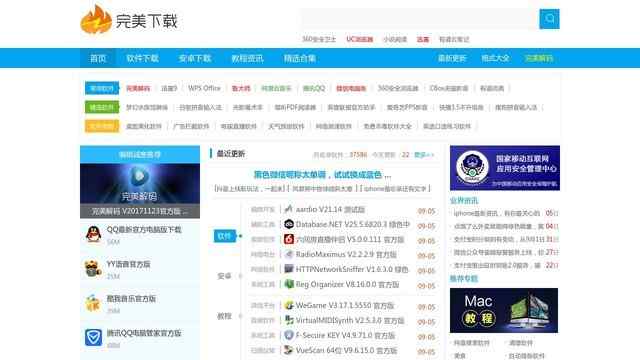640x360 pixels.
Task: Open the 教程资讯 nav tab
Action: 247,58
